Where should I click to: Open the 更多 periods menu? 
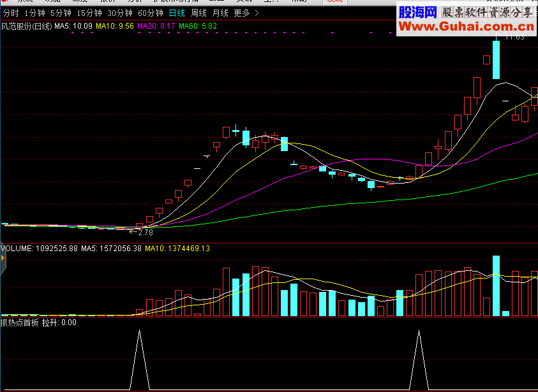click(242, 13)
